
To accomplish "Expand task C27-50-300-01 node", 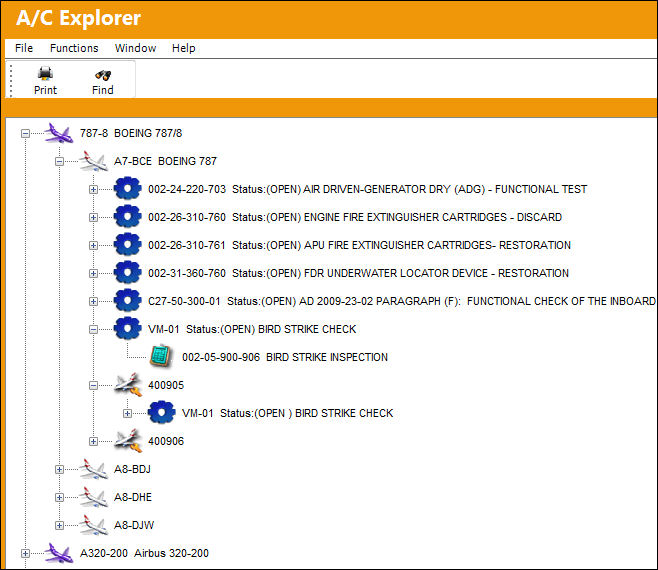I will pos(94,301).
